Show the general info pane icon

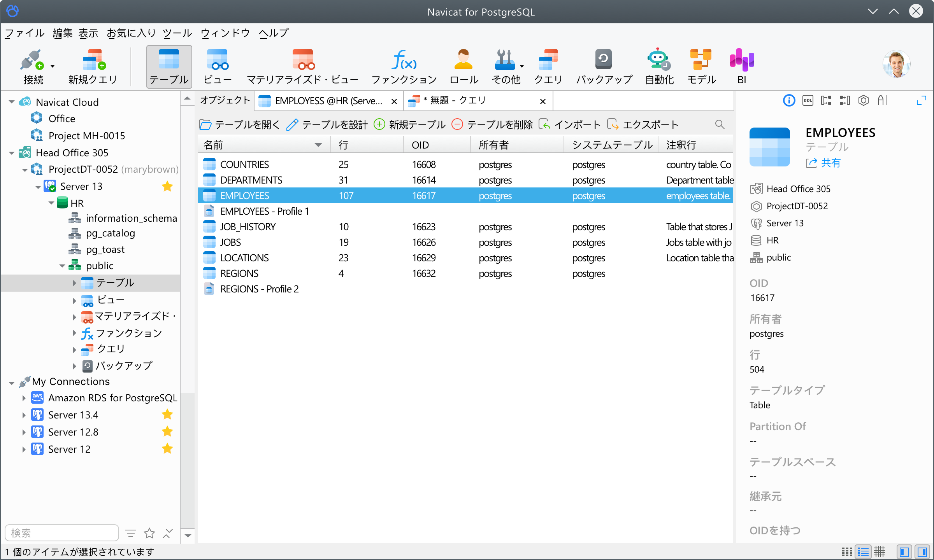789,101
